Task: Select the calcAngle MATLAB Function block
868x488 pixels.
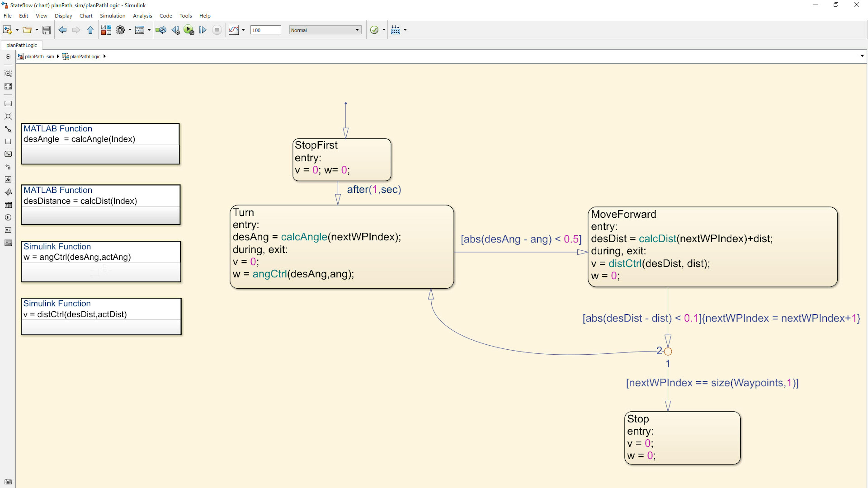Action: pos(100,144)
